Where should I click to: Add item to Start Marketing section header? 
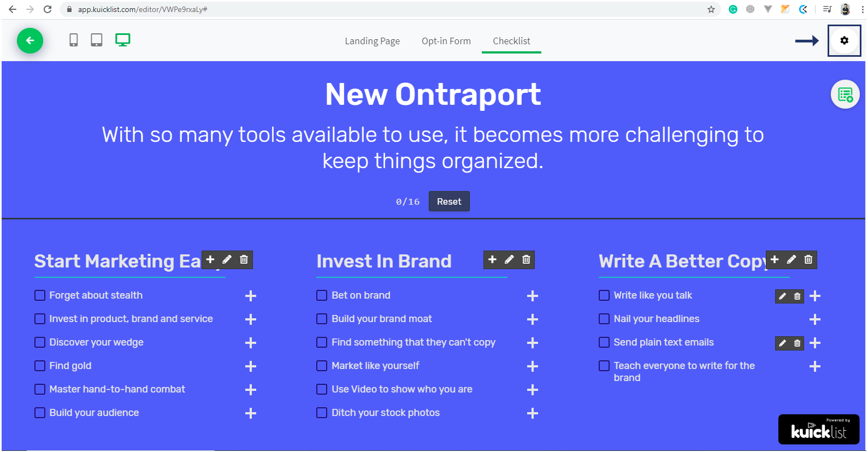(x=210, y=260)
